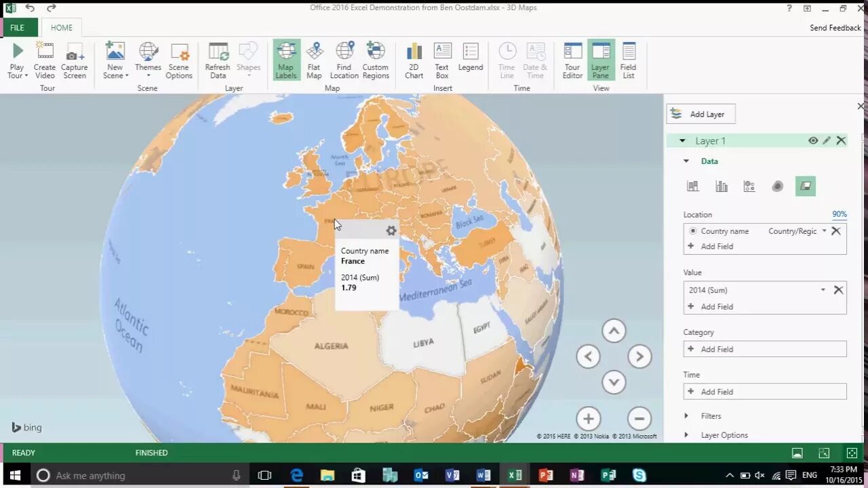Open the Themes gallery
Image resolution: width=868 pixels, height=488 pixels.
tap(148, 60)
